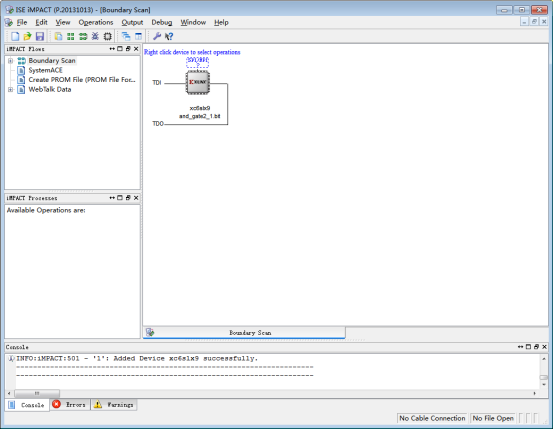Click the What's This help pointer icon
The image size is (554, 429).
click(x=169, y=36)
